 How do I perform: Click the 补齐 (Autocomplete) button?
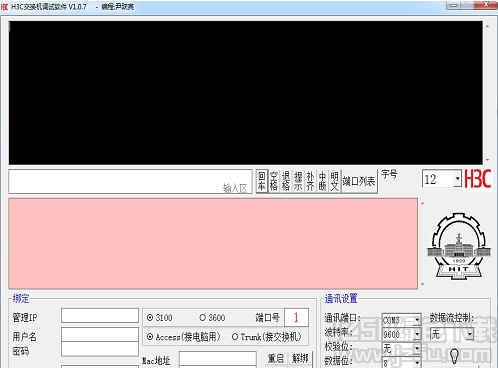[x=310, y=181]
